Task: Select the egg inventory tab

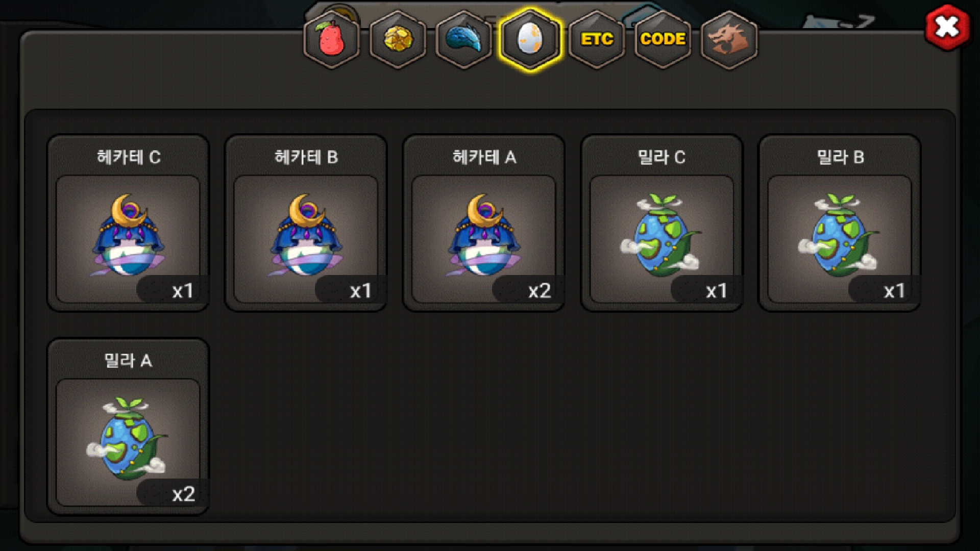Action: (x=530, y=39)
